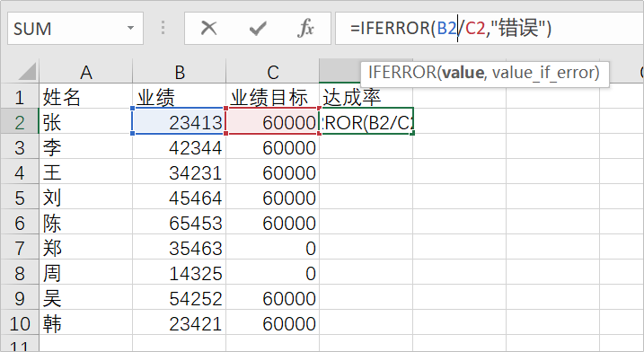The image size is (644, 352).
Task: Click the cell with value 45464
Action: 180,198
